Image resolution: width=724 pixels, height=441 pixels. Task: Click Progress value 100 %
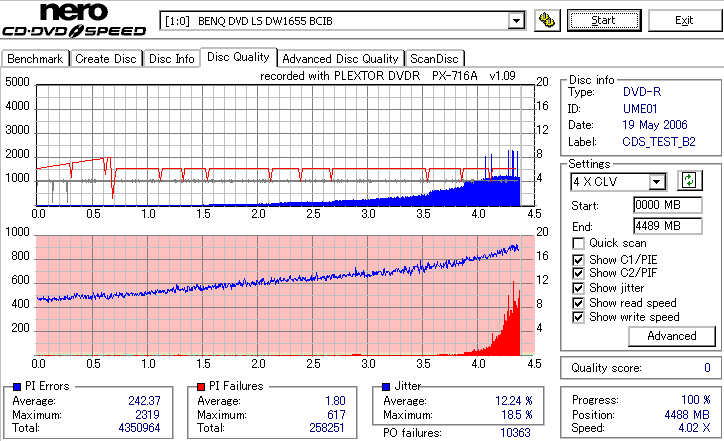pyautogui.click(x=696, y=400)
